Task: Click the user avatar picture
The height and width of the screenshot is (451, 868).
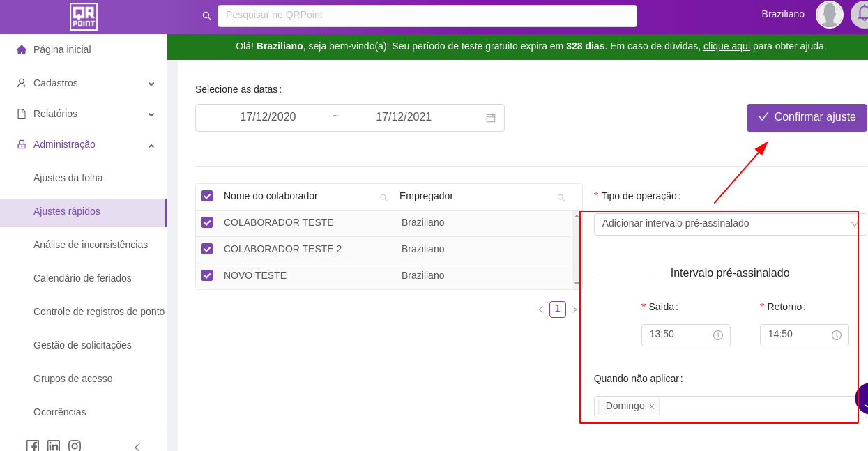Action: [829, 15]
